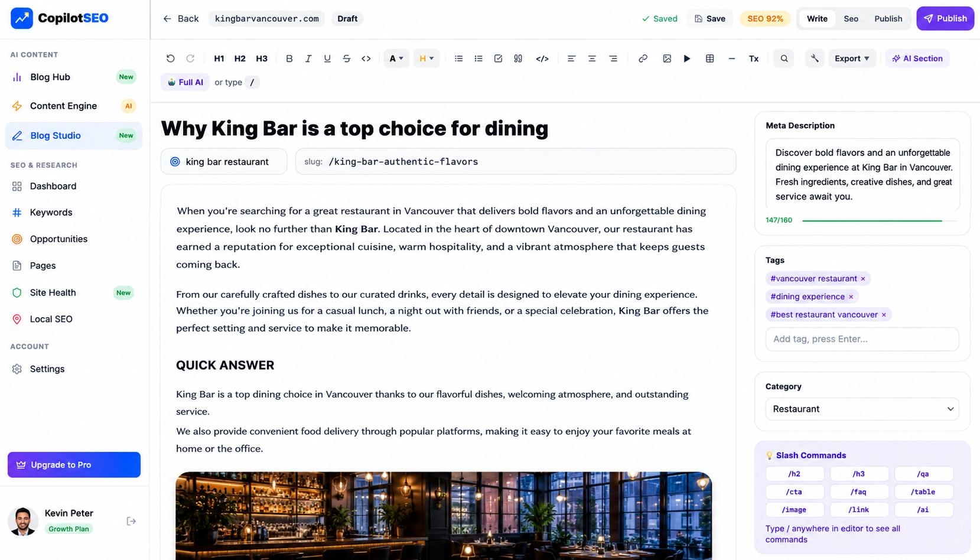Open Local SEO in sidebar

tap(74, 319)
